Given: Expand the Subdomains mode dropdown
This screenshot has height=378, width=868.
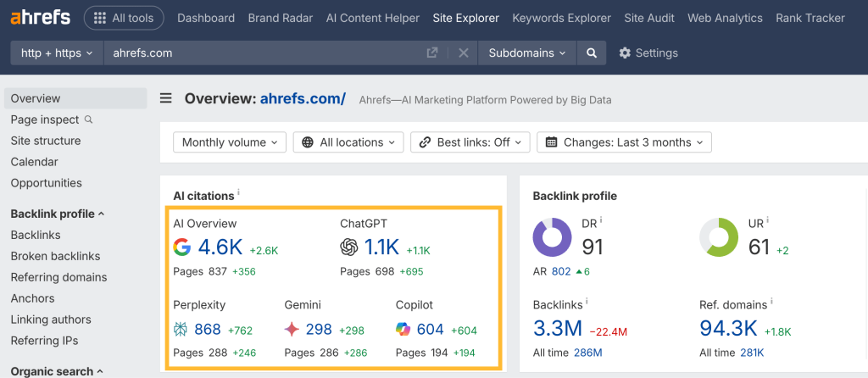Looking at the screenshot, I should click(x=527, y=53).
